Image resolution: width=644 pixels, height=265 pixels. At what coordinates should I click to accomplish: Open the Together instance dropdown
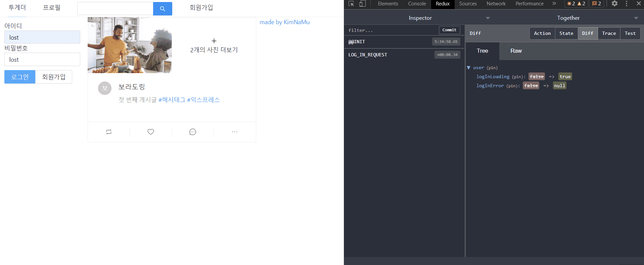pyautogui.click(x=636, y=18)
